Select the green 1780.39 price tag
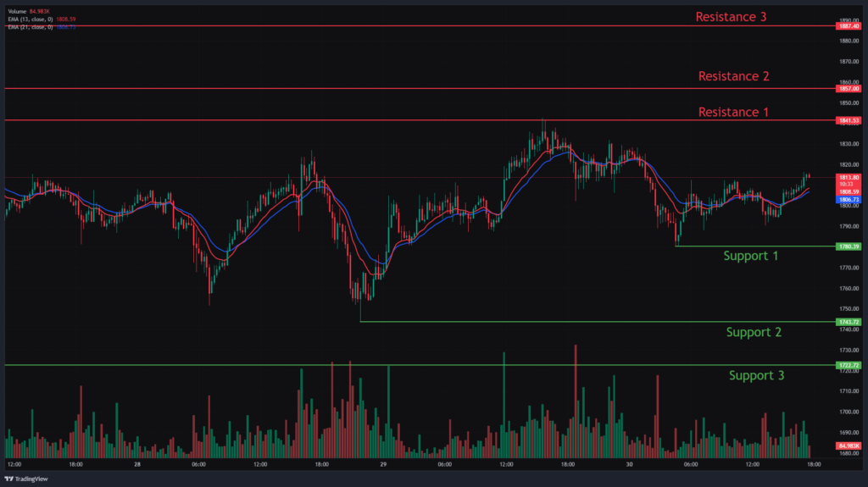868x487 pixels. (848, 246)
